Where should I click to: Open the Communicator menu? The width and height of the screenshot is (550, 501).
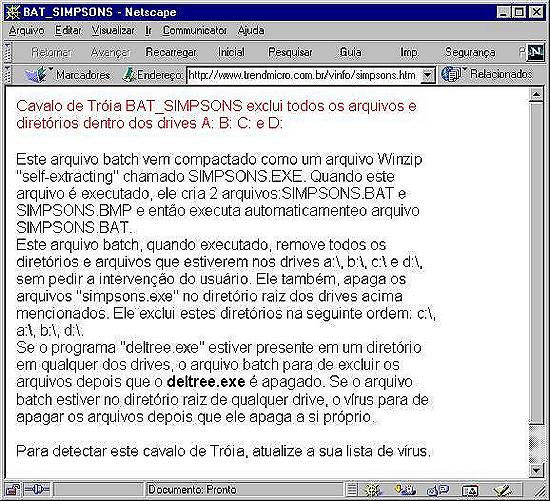pos(194,31)
